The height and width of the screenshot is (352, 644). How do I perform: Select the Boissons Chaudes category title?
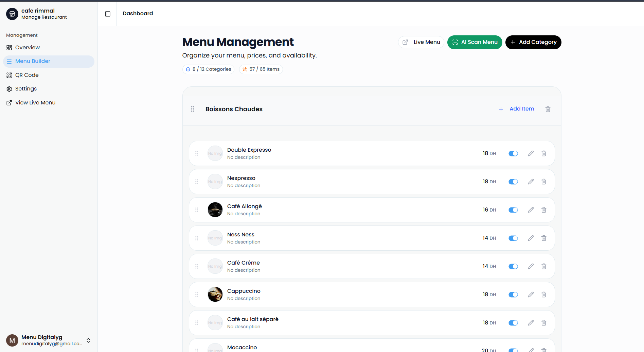click(x=234, y=109)
